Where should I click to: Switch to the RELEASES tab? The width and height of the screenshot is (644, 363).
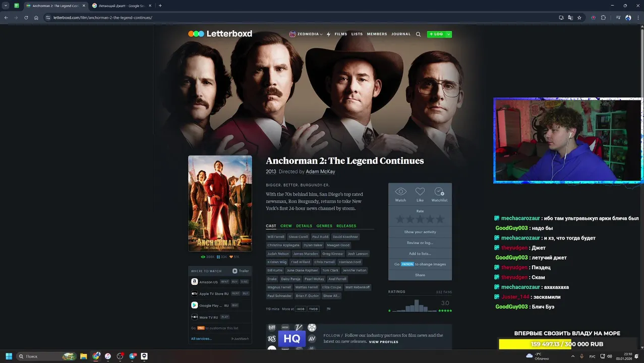(346, 226)
